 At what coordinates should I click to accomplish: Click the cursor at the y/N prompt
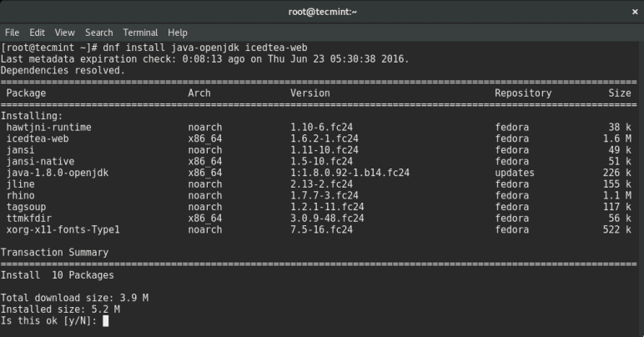(106, 321)
